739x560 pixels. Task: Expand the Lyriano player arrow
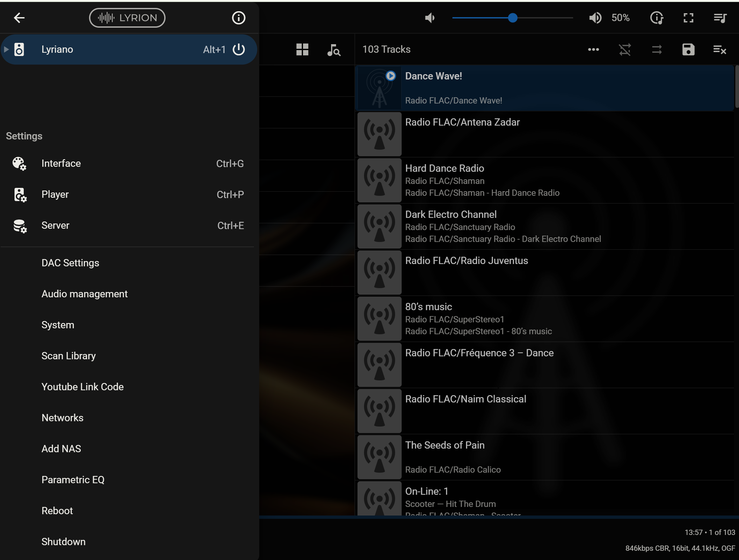point(6,49)
